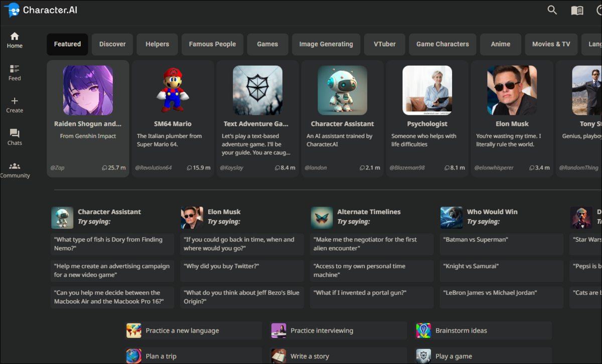The image size is (602, 364).
Task: Select the VTuber tab
Action: click(385, 44)
